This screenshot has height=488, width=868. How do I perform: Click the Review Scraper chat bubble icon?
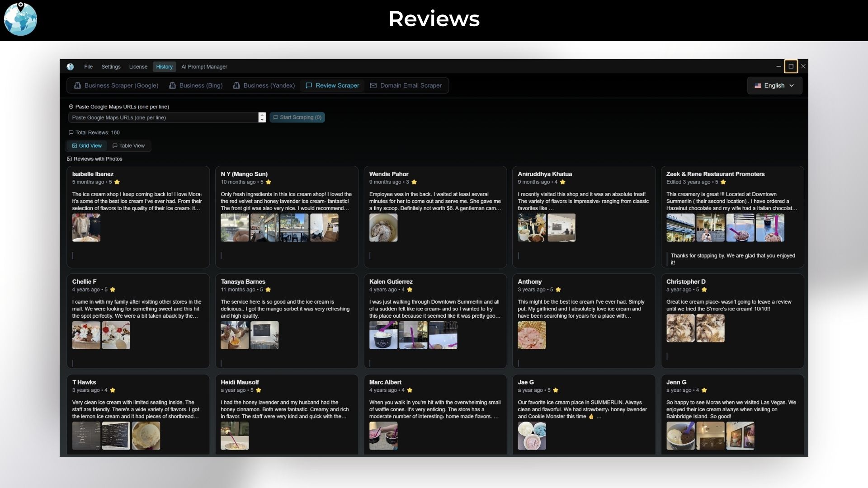click(x=309, y=85)
